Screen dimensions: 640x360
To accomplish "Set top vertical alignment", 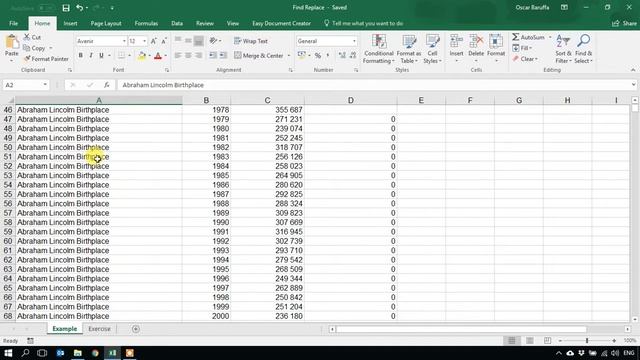I will click(x=178, y=40).
